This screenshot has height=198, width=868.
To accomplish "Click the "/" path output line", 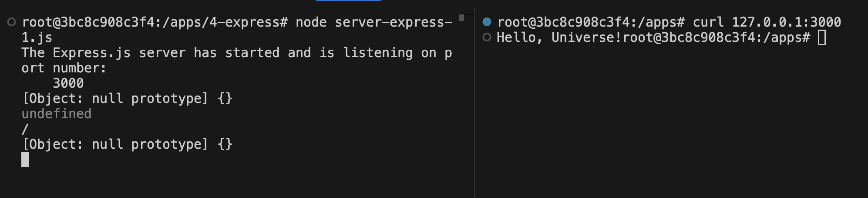I will 25,129.
